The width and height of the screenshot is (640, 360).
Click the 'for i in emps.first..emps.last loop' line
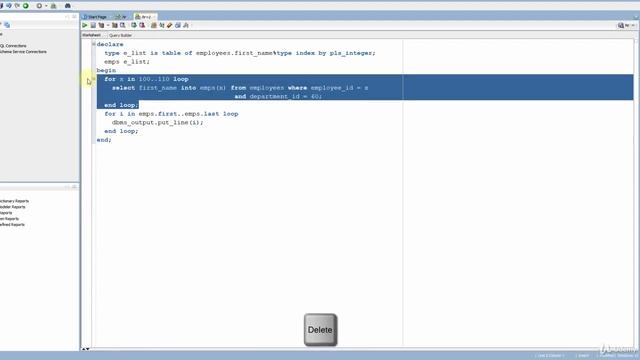171,114
